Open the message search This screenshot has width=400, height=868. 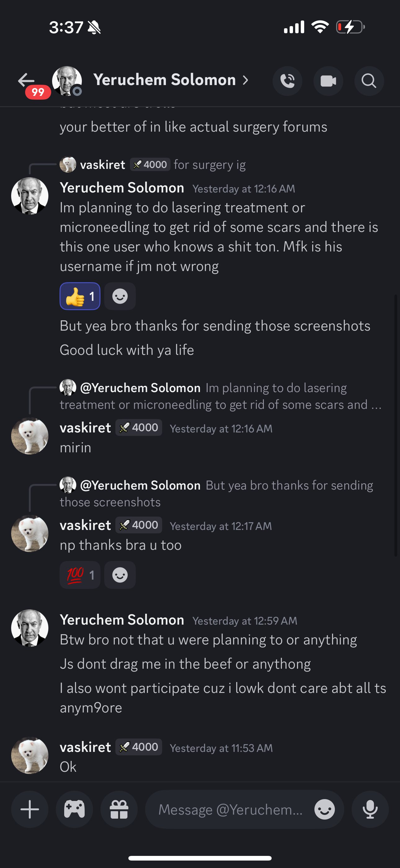(369, 81)
